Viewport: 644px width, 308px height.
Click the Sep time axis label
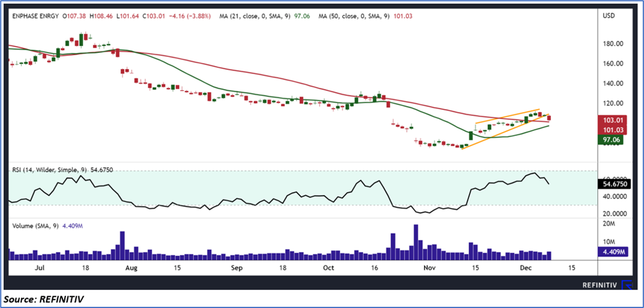tap(237, 268)
